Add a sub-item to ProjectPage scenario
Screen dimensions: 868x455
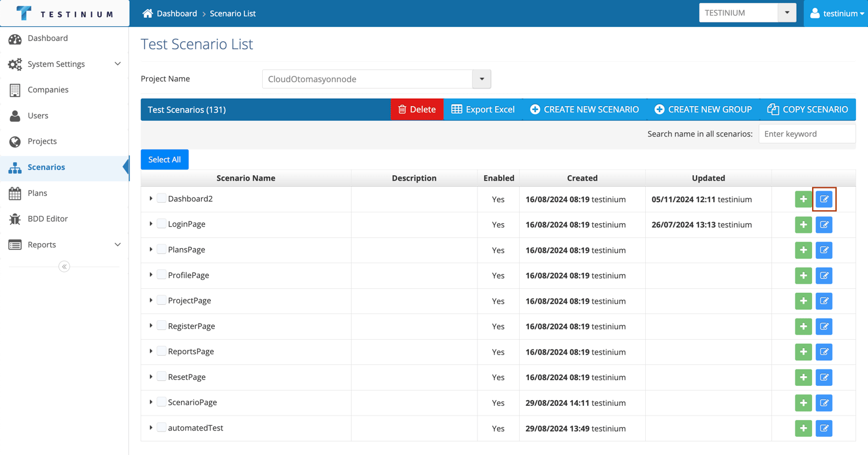click(803, 301)
